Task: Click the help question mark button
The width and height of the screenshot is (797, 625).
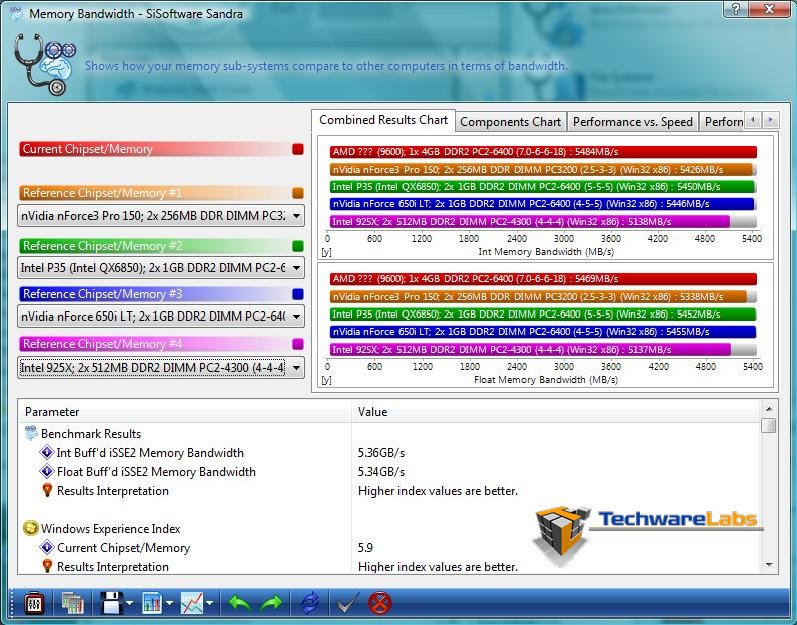Action: (x=737, y=9)
